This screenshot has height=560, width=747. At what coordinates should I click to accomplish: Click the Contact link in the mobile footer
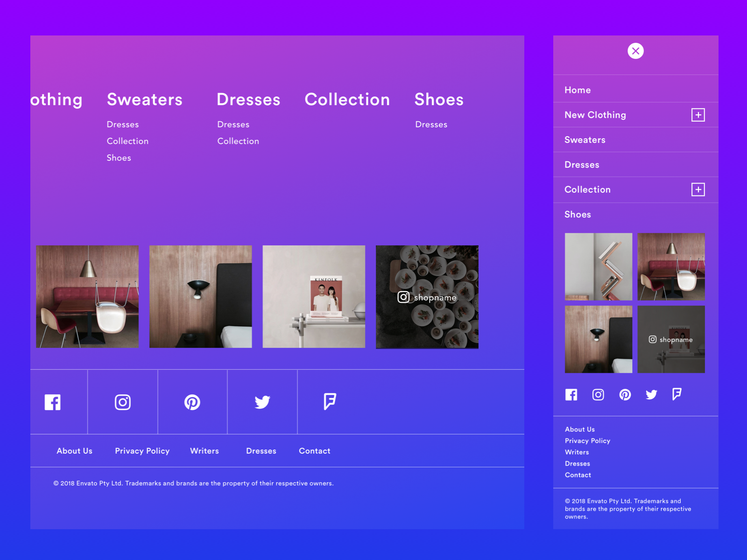[578, 475]
